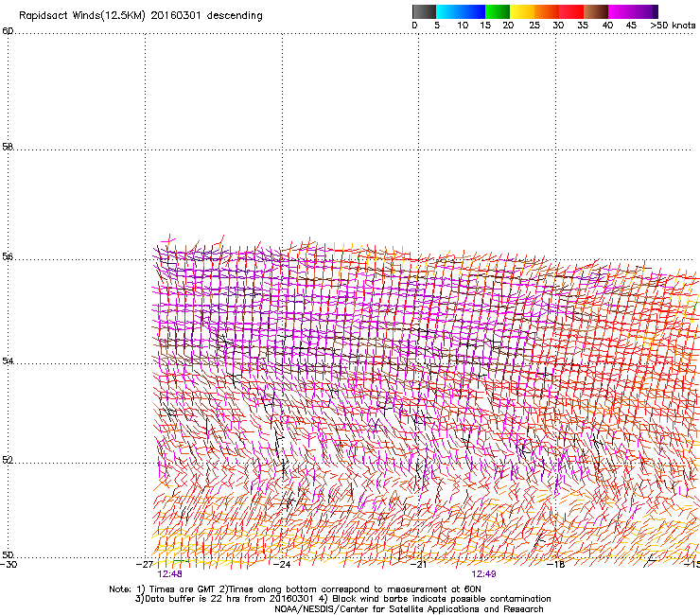Click the yellow 20-25 knots legend swatch
Viewport: 700px width, 615px height.
point(522,11)
